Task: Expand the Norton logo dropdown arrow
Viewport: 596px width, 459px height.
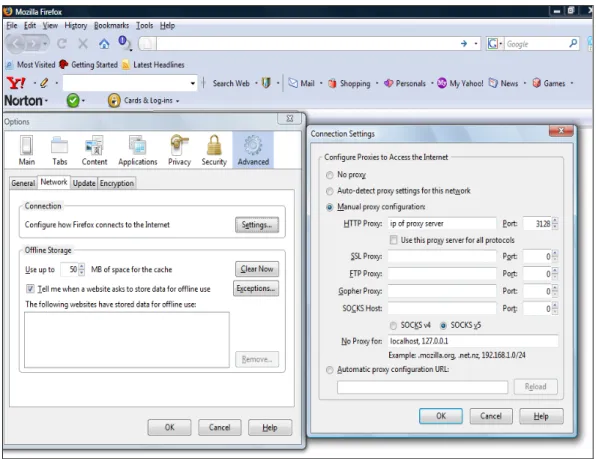Action: (x=46, y=101)
